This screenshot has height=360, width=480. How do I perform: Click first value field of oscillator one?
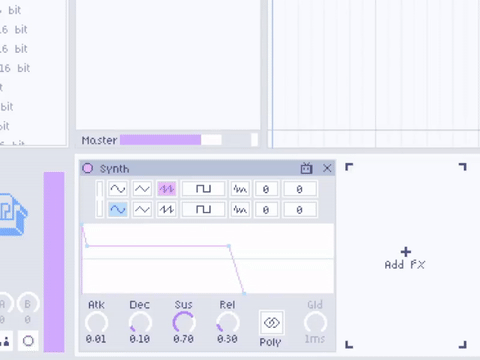(x=266, y=189)
